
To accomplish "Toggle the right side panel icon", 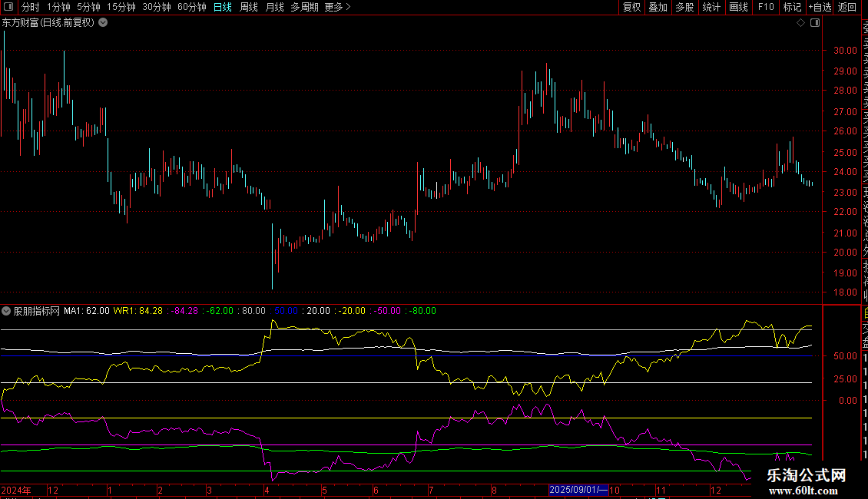I will point(815,23).
